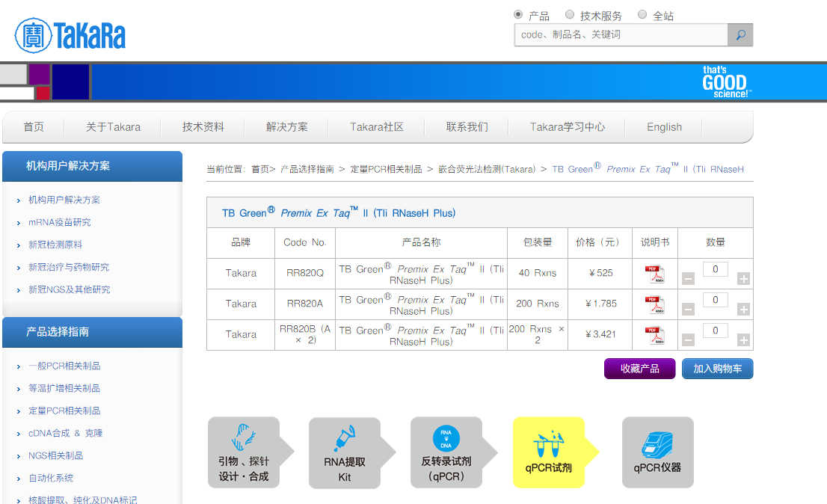The height and width of the screenshot is (504, 827).
Task: Click the search input field
Action: [x=621, y=35]
